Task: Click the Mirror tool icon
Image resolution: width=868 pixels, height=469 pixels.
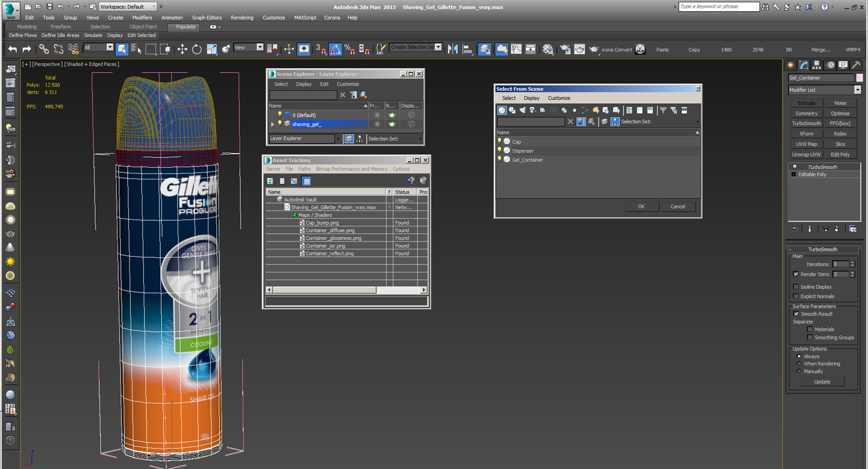Action: click(x=453, y=49)
